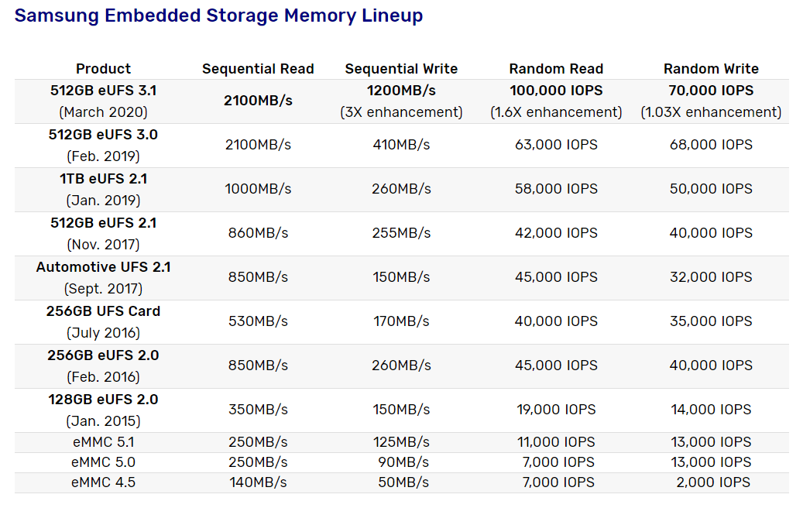The image size is (803, 532).
Task: Select the 70,000 IOPS random write value
Action: click(x=712, y=91)
